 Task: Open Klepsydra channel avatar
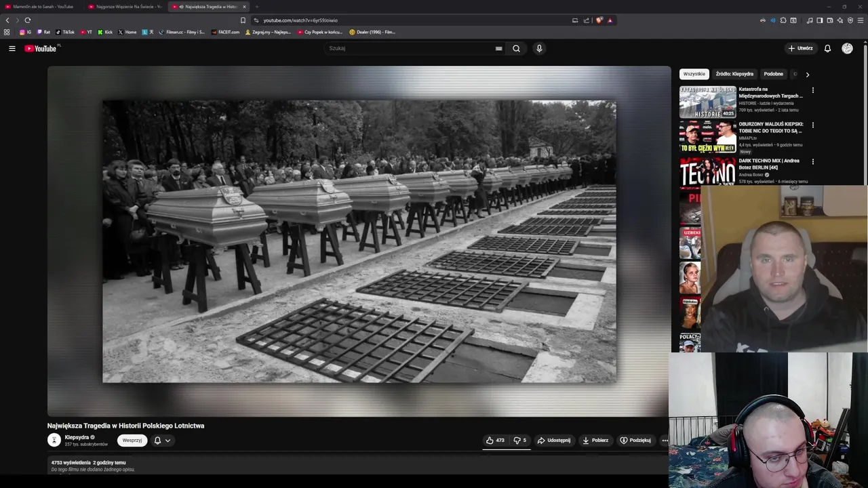coord(54,440)
